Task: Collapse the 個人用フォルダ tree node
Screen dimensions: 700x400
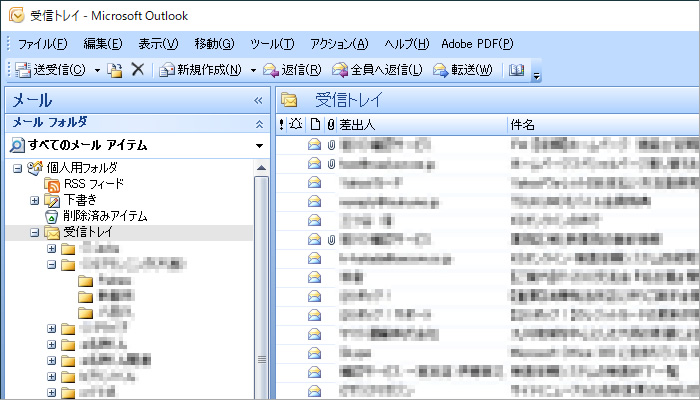Action: [17, 169]
